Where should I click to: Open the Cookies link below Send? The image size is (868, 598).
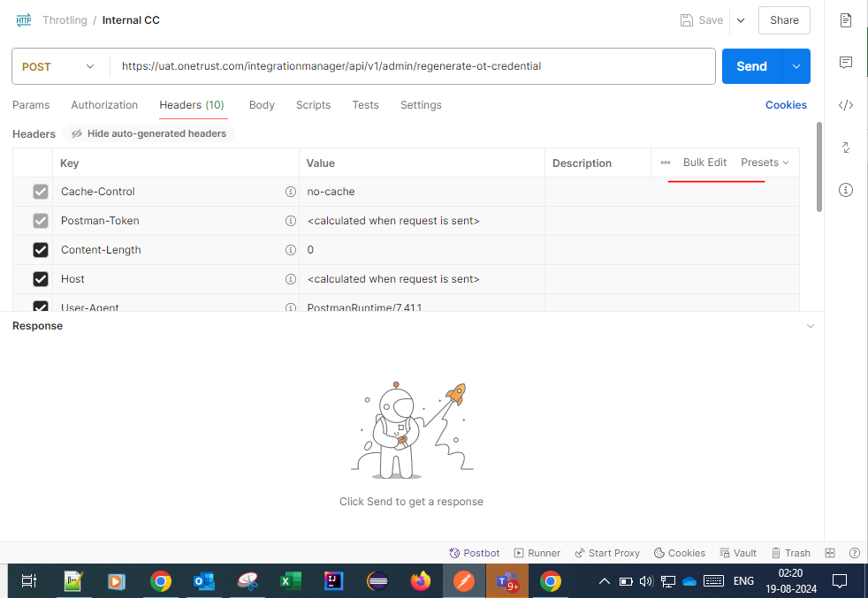point(786,105)
